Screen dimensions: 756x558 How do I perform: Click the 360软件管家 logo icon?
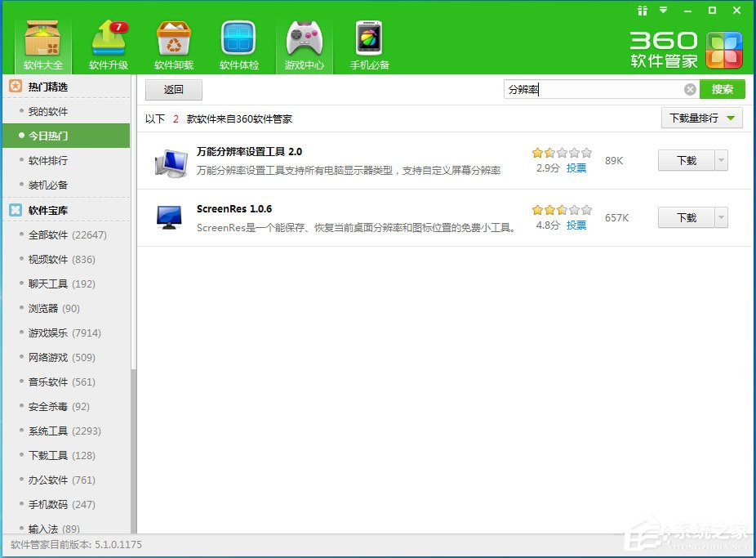[x=725, y=49]
